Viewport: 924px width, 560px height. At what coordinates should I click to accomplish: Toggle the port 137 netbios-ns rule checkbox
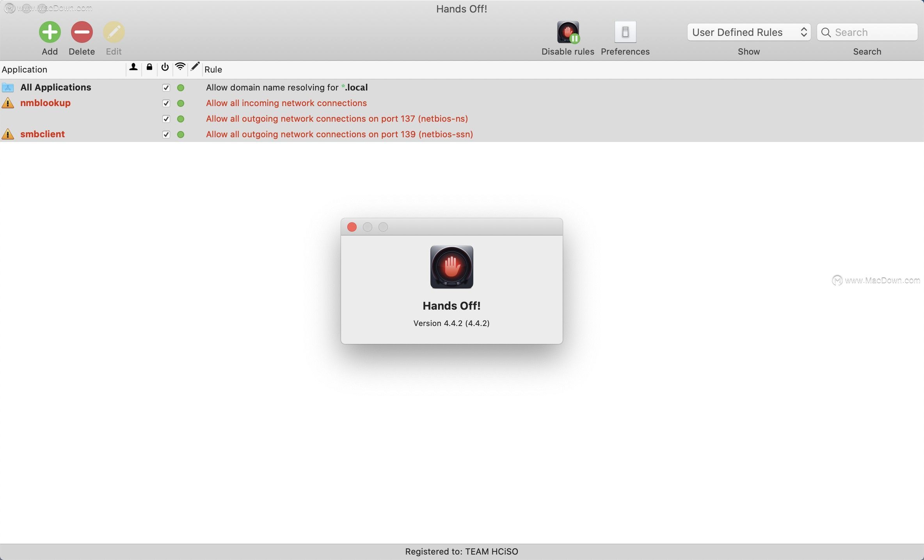[x=166, y=119]
